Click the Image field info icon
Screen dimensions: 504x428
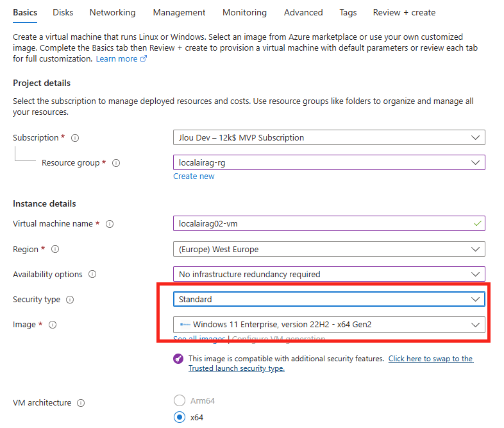pyautogui.click(x=53, y=325)
